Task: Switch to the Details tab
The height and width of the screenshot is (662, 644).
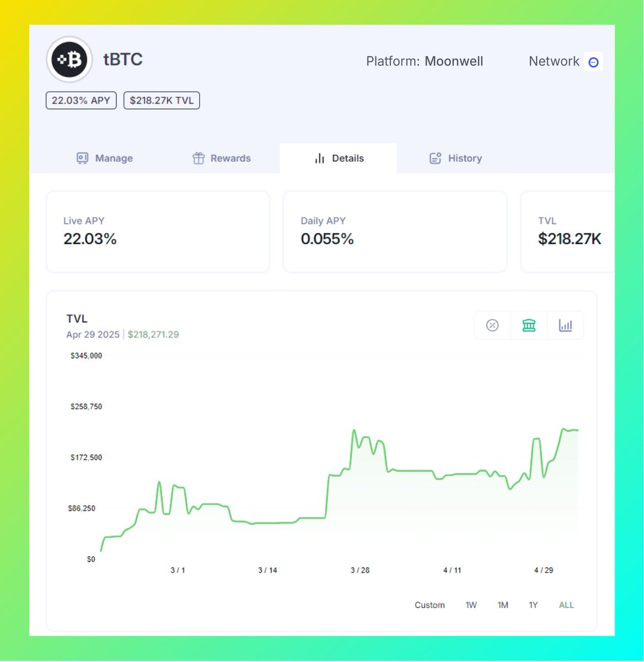Action: tap(337, 158)
